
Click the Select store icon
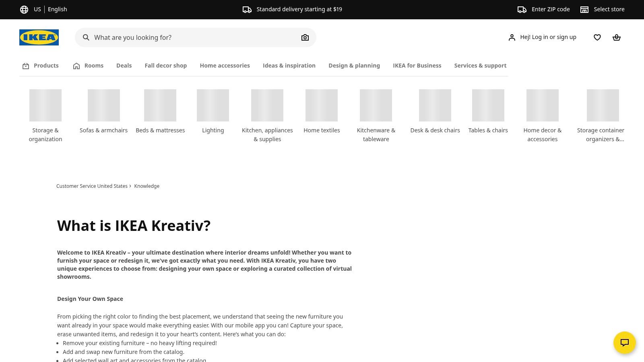(584, 9)
